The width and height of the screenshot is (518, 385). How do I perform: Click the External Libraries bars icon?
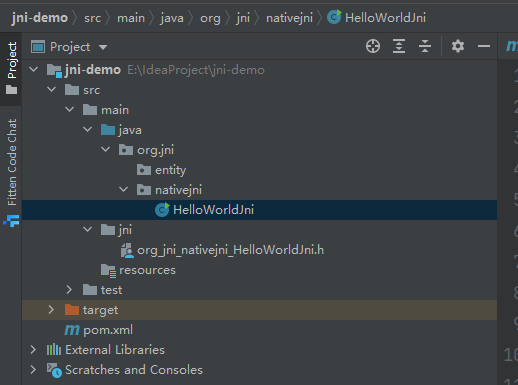[x=54, y=350]
